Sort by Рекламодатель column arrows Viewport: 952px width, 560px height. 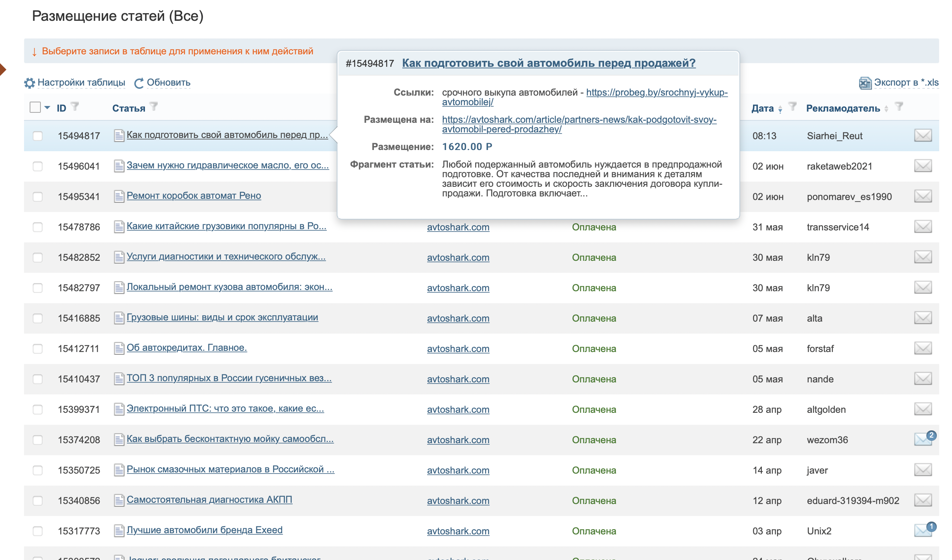pos(886,109)
